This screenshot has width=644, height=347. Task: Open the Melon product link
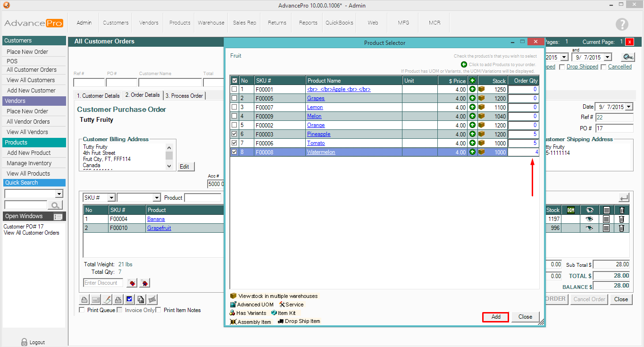314,116
